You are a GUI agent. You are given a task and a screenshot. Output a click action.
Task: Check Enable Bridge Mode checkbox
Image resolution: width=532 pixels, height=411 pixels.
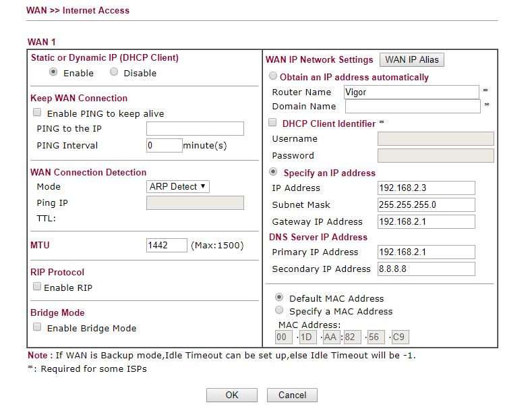click(x=38, y=327)
